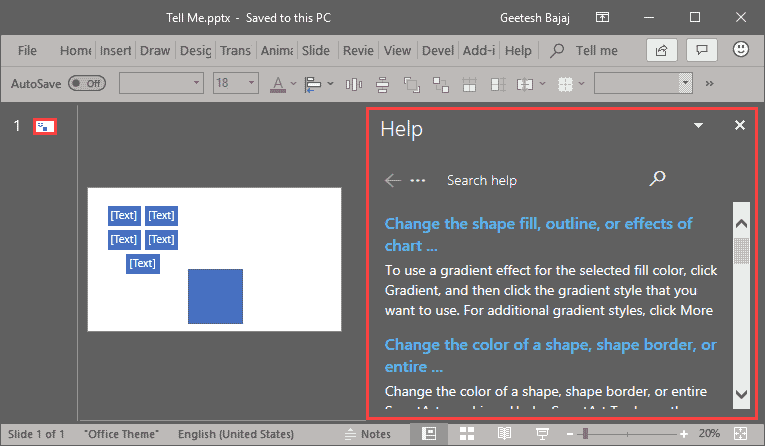Click the Group objects icon
Viewport: 765px width, 446px height.
pyautogui.click(x=441, y=84)
